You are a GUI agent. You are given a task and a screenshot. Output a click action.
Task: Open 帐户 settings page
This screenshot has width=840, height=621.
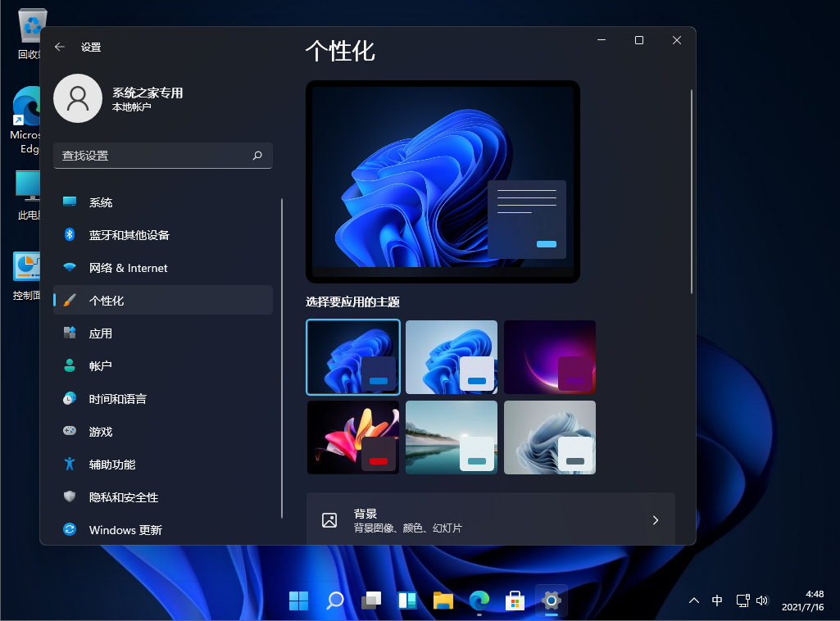pos(101,366)
